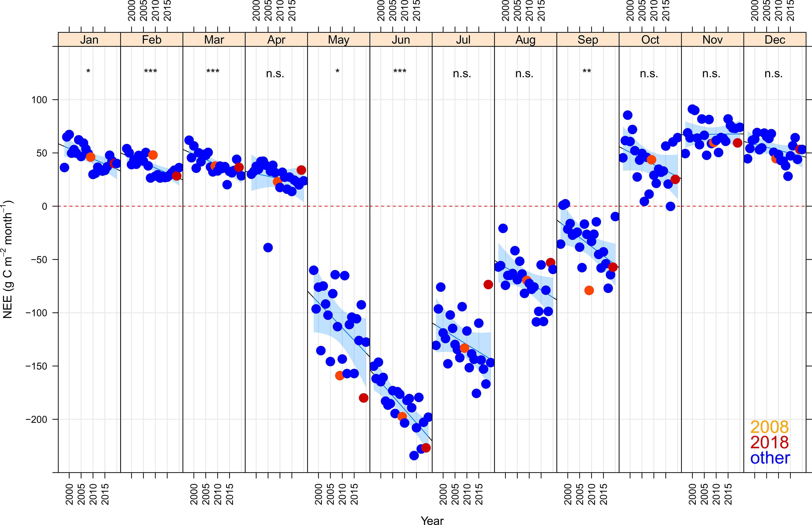The image size is (812, 525).
Task: Click the orange 2008 point in the Oct panel
Action: (651, 159)
